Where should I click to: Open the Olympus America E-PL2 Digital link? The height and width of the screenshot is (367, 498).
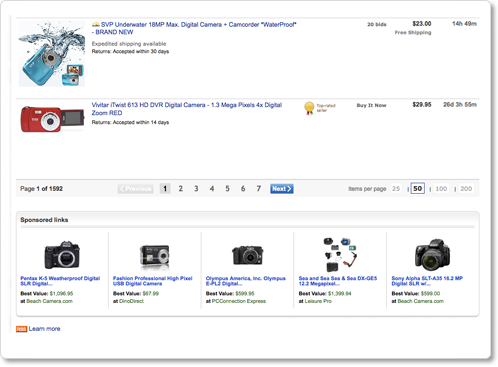[246, 281]
